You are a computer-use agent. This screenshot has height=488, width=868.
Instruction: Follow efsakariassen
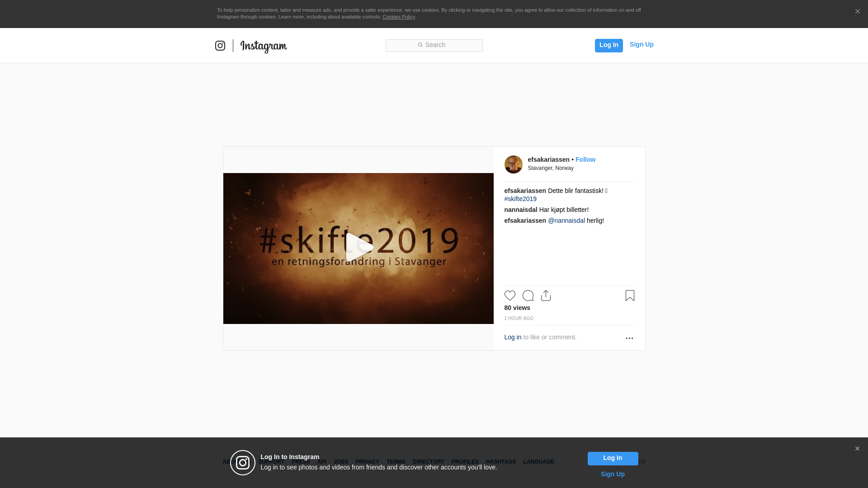click(x=585, y=160)
